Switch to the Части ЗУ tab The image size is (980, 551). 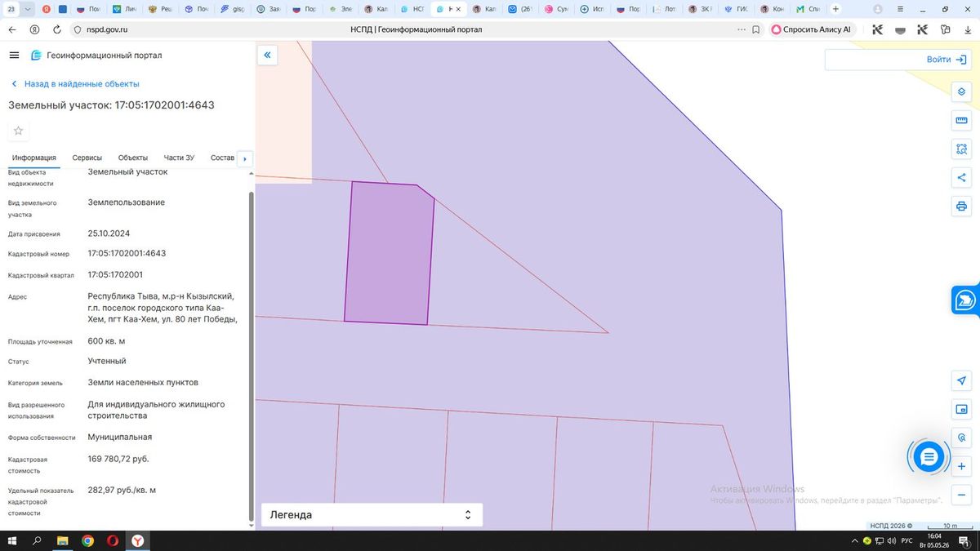(x=179, y=158)
